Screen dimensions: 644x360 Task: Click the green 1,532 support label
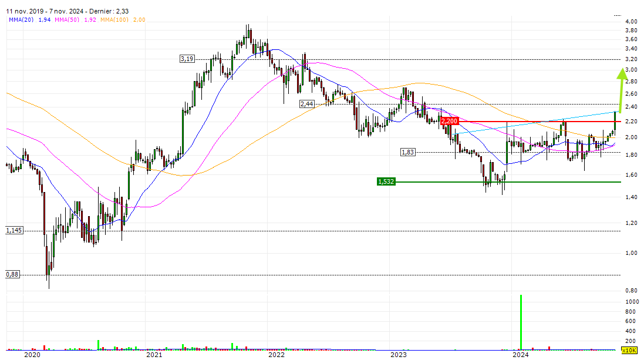(x=386, y=181)
